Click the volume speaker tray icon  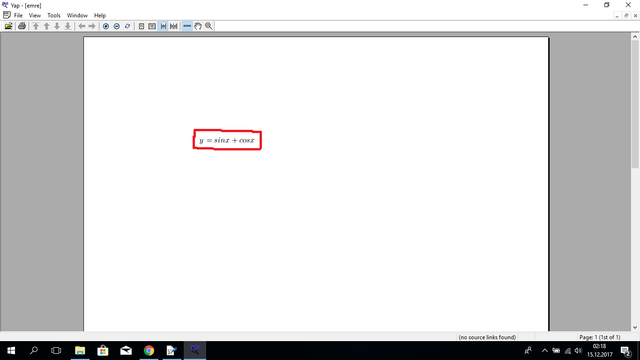(578, 351)
